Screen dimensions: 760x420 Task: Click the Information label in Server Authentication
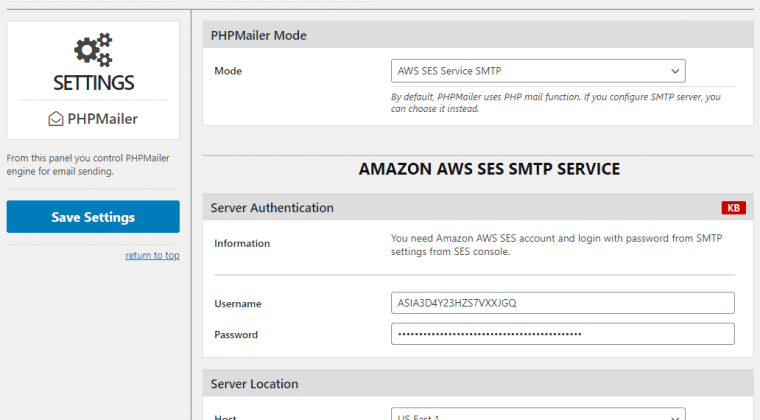pos(242,243)
